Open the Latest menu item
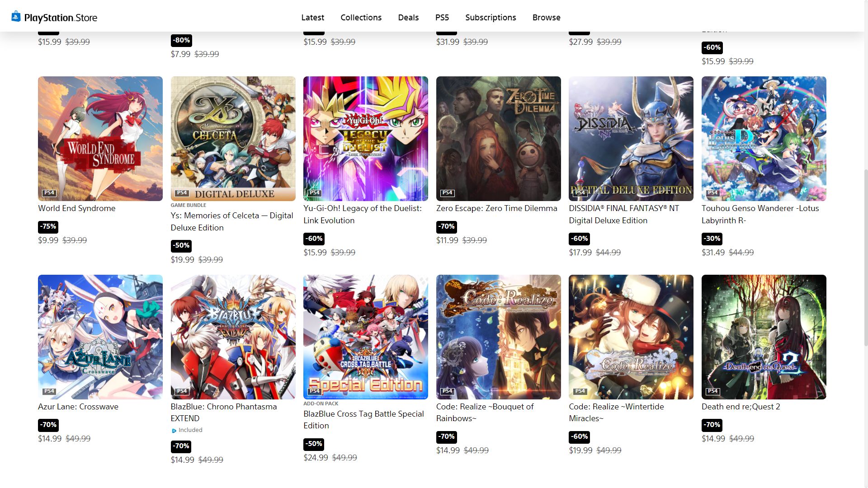 coord(313,18)
